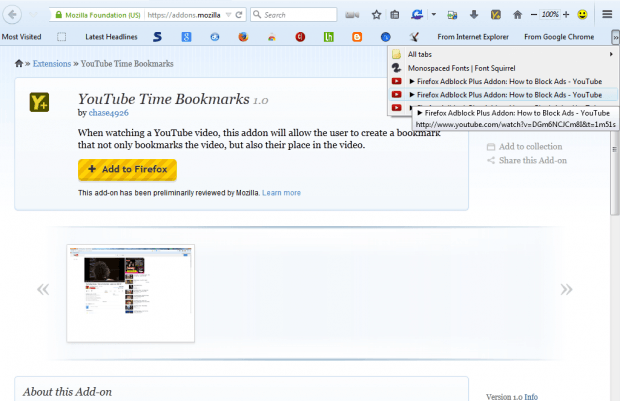Click the page vertical scrollbar thumb

614,173
